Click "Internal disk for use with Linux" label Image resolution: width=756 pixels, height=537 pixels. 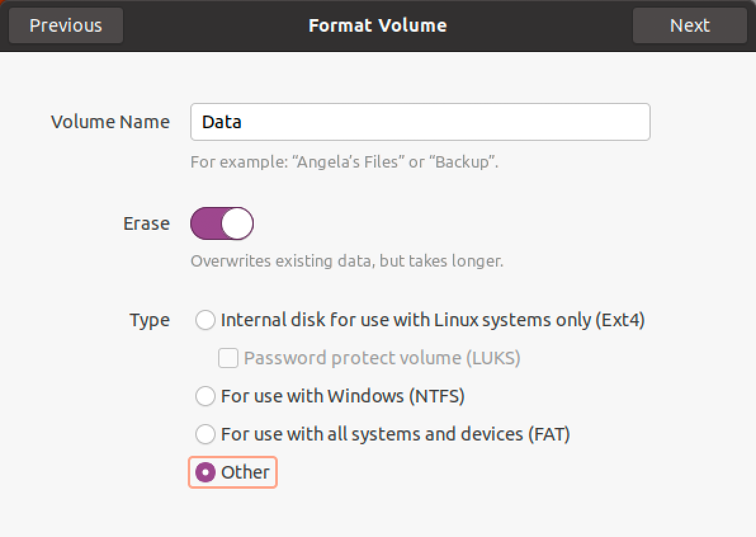(433, 320)
